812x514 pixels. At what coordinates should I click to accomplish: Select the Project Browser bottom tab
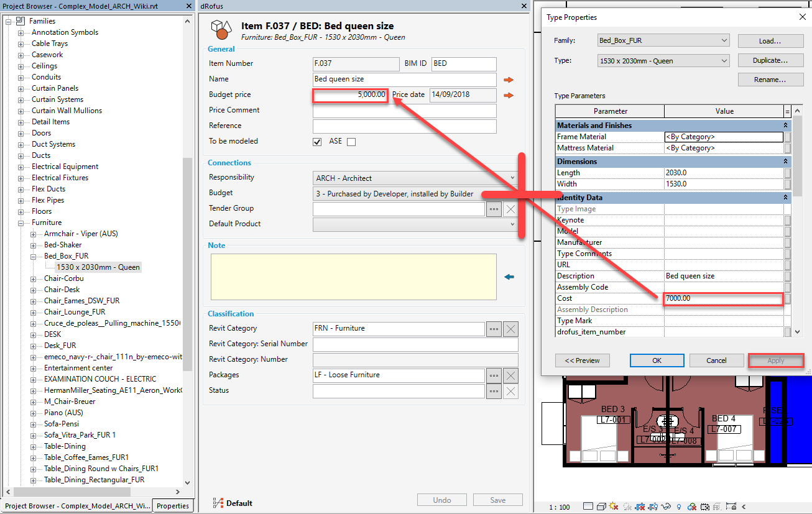point(77,506)
